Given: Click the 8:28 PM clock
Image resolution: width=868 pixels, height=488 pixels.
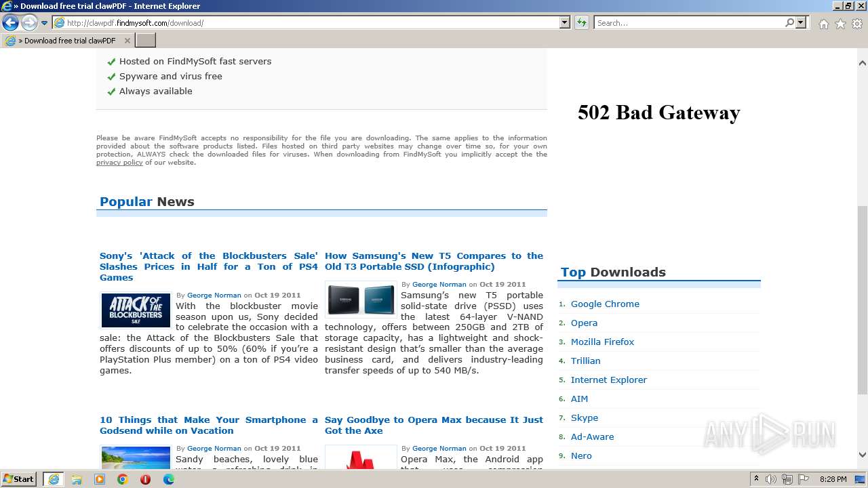Looking at the screenshot, I should 833,479.
